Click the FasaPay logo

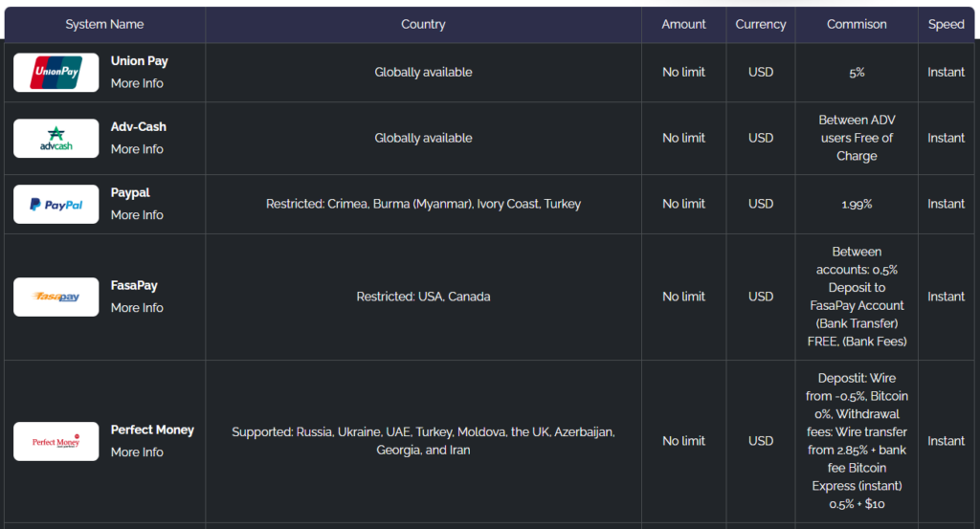[x=56, y=297]
